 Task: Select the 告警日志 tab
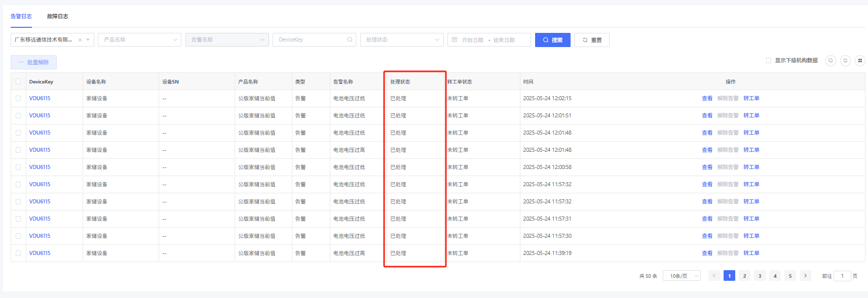(x=21, y=17)
